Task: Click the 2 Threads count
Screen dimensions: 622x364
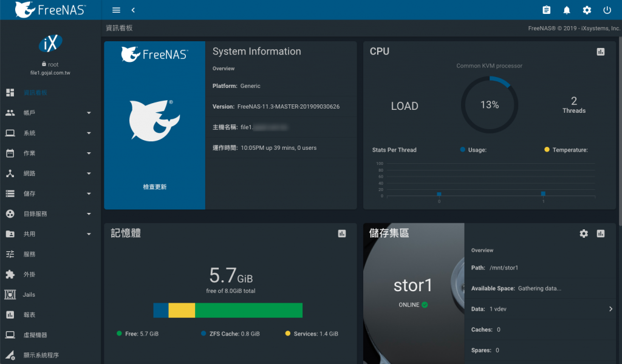Action: [x=573, y=105]
